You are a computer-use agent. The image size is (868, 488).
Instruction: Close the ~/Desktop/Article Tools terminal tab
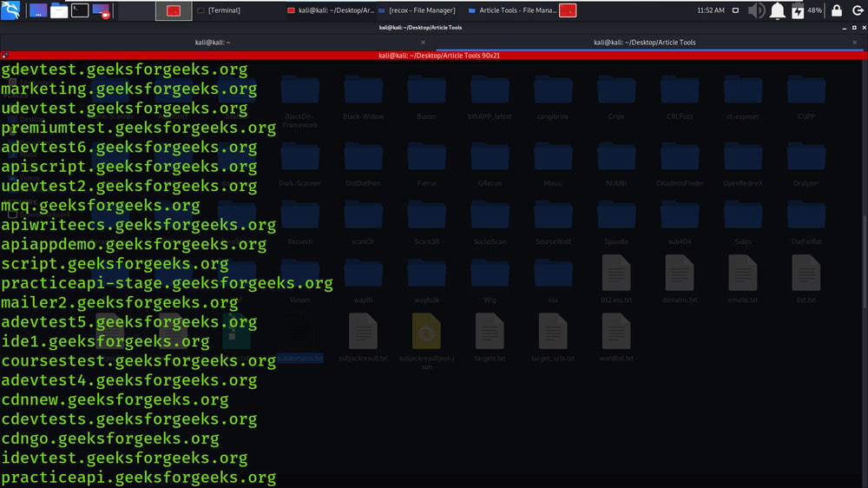click(x=855, y=42)
